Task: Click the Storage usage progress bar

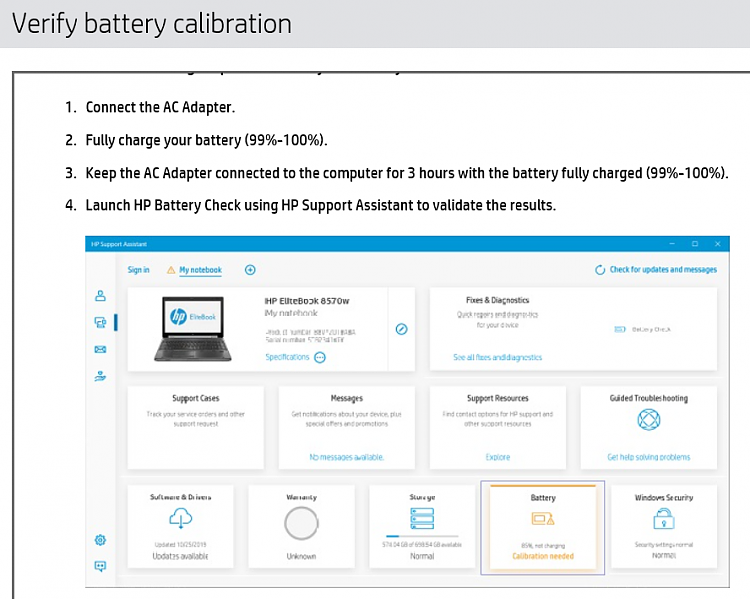Action: (x=422, y=536)
